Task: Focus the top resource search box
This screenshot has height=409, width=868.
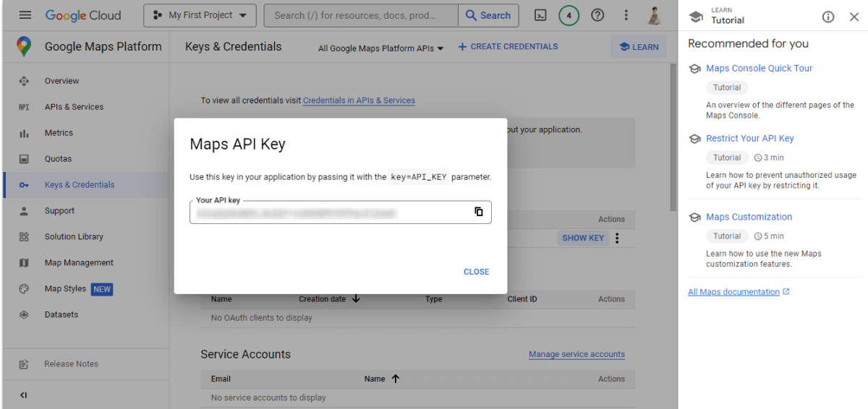Action: 360,15
